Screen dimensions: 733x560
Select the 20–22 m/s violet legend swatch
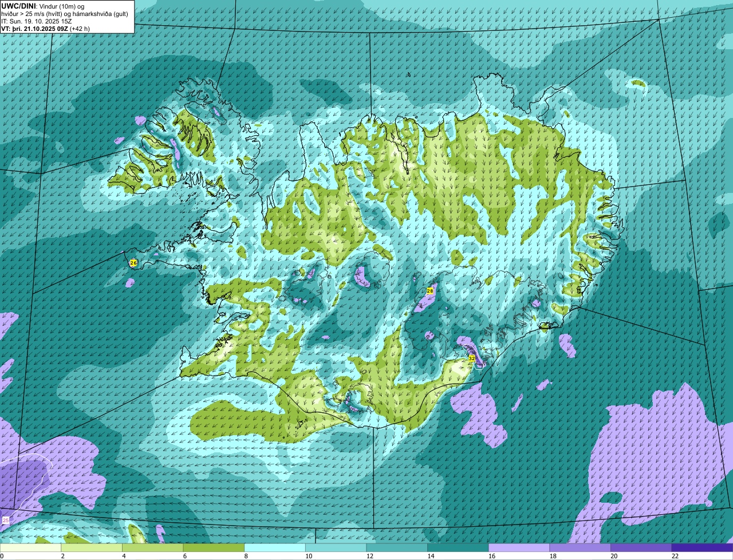pyautogui.click(x=641, y=547)
